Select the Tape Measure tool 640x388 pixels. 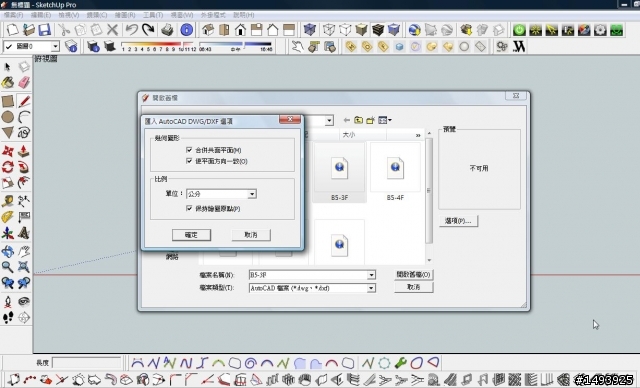[7, 201]
